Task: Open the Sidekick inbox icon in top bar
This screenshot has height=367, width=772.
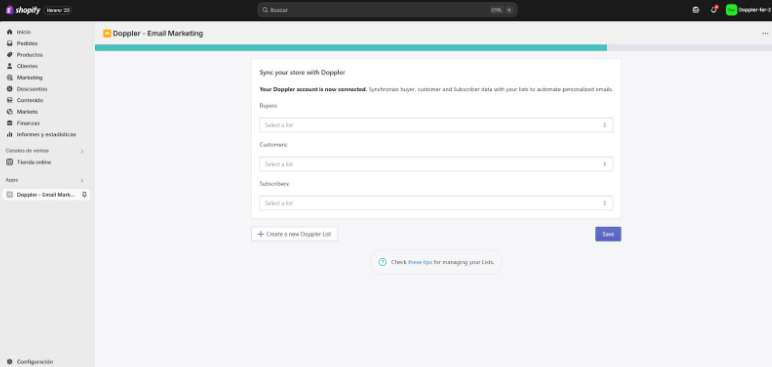Action: [695, 10]
